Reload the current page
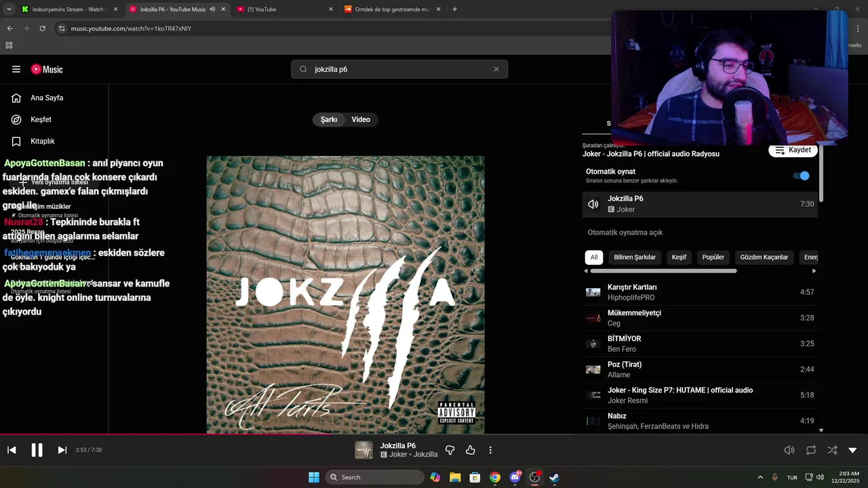Viewport: 868px width, 488px height. (x=42, y=28)
